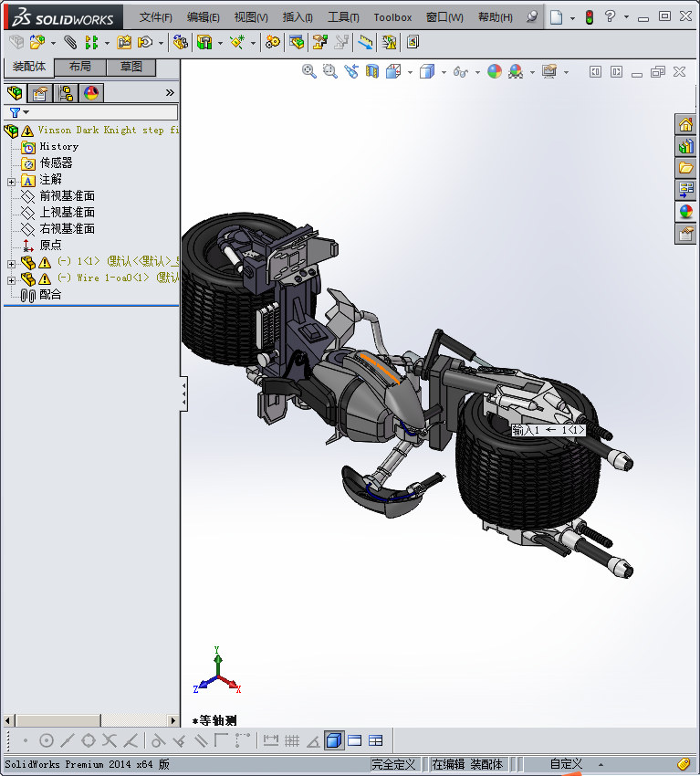Switch to the PropertyManager tab icon
This screenshot has width=700, height=776.
tap(40, 92)
